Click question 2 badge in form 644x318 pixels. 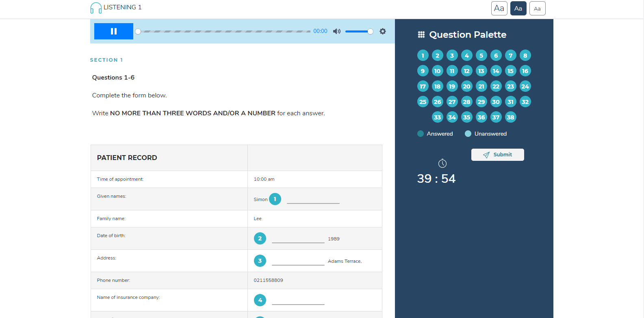260,238
